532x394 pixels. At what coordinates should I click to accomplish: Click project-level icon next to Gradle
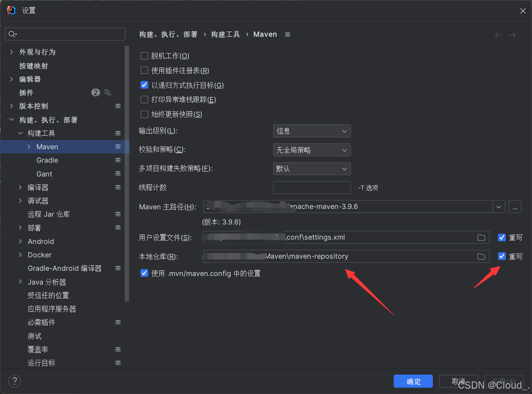point(118,160)
